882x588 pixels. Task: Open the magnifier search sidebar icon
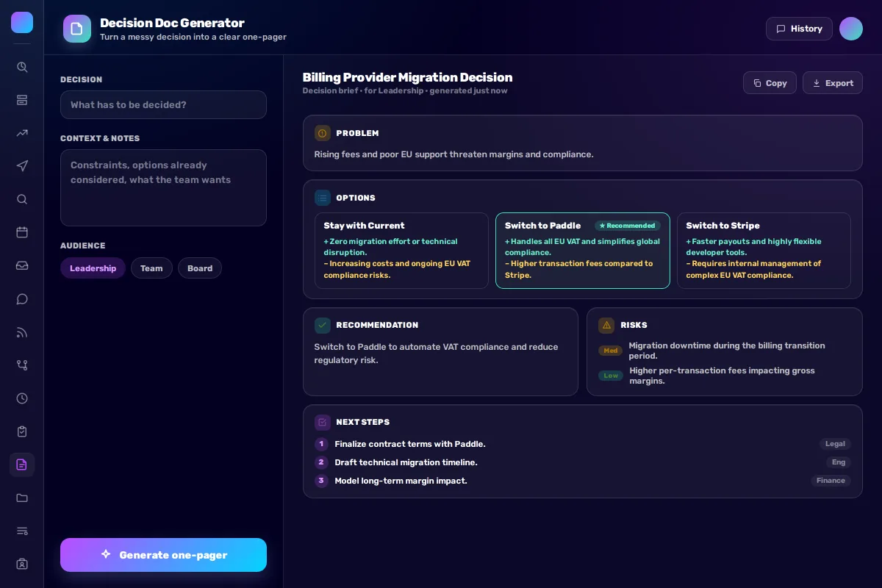coord(22,199)
